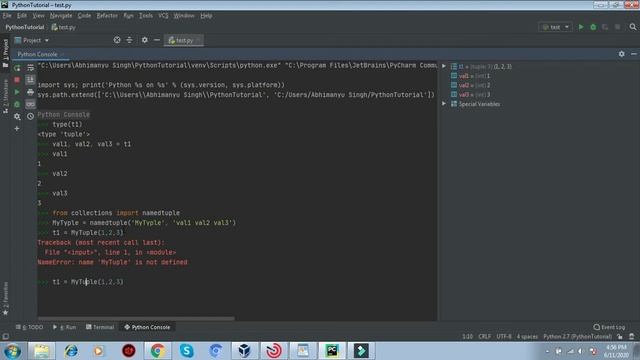The image size is (640, 360).
Task: Stop the Python console process
Action: click(x=17, y=80)
